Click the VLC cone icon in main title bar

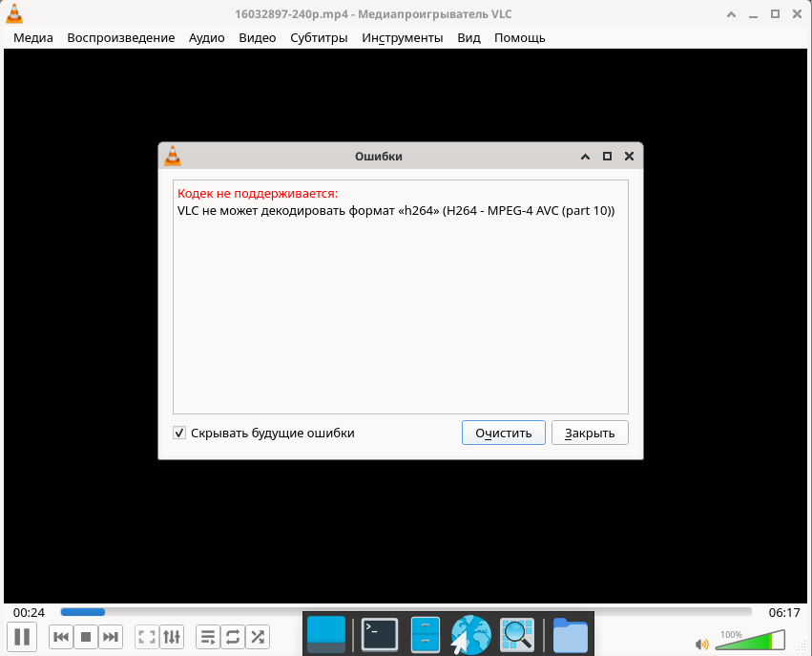(x=14, y=13)
